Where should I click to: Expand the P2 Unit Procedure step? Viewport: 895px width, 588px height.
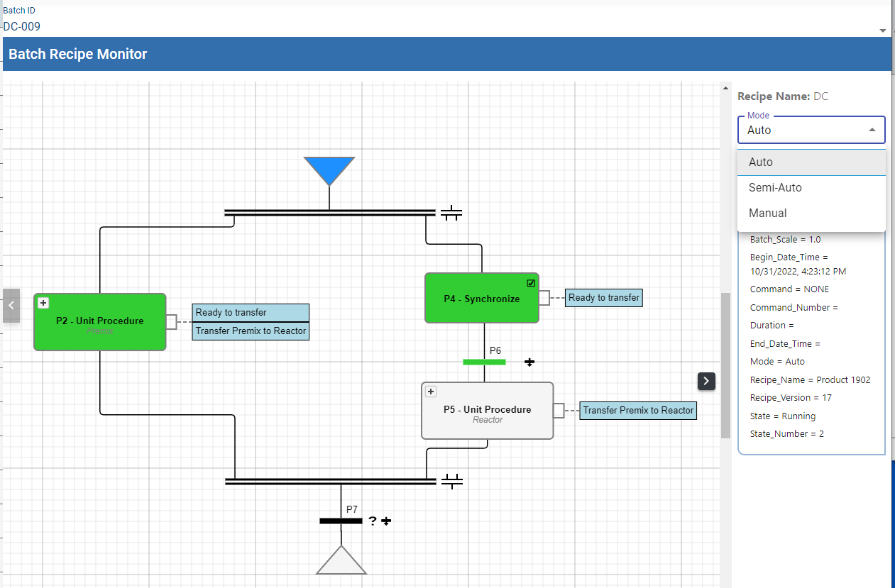point(43,303)
